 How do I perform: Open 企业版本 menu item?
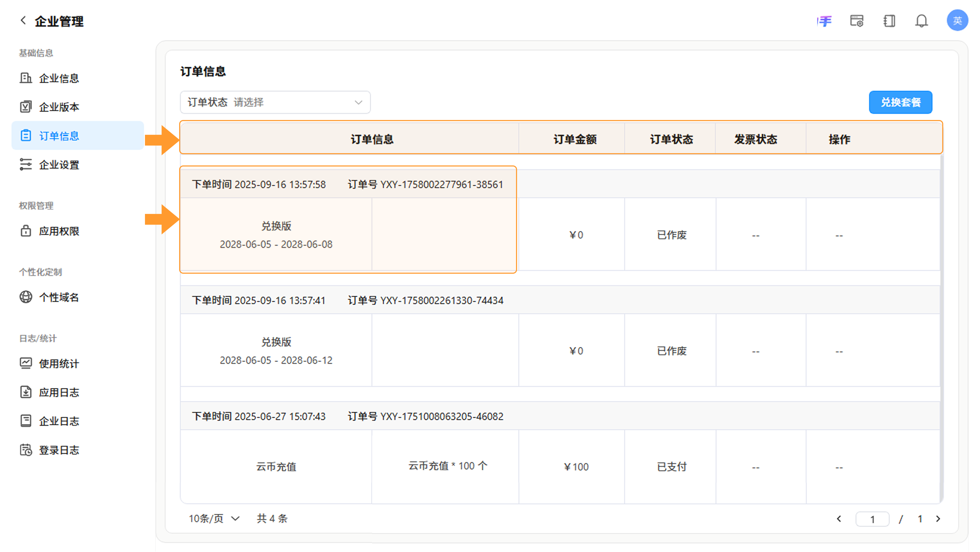(x=78, y=107)
